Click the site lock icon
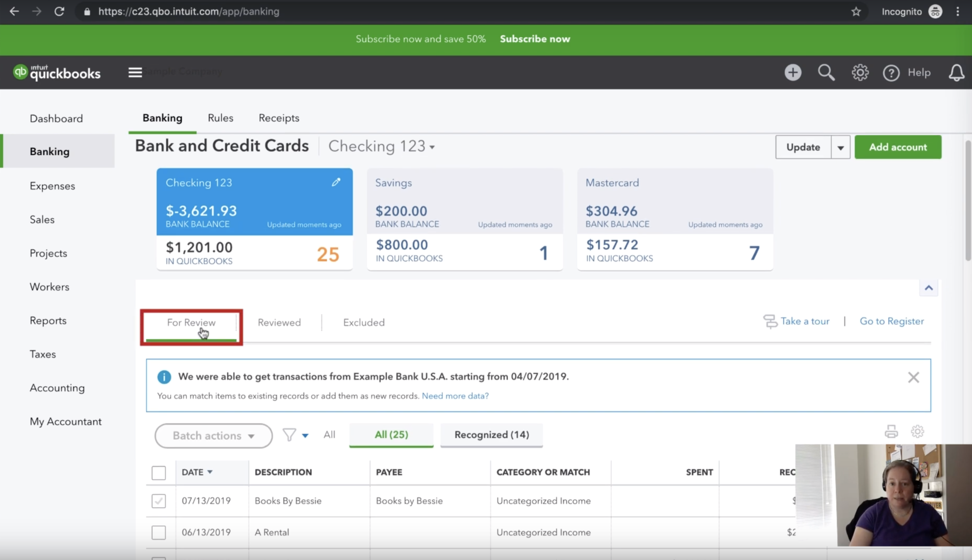 (x=87, y=11)
